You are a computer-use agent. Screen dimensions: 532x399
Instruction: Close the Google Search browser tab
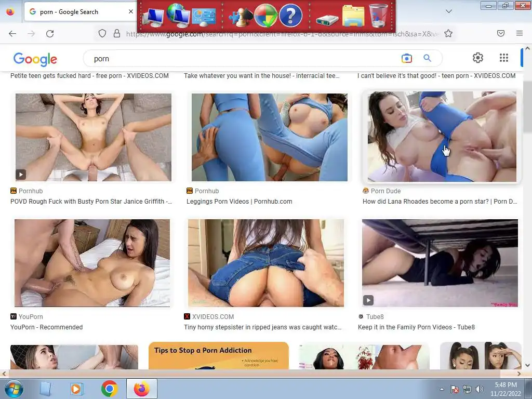point(130,11)
